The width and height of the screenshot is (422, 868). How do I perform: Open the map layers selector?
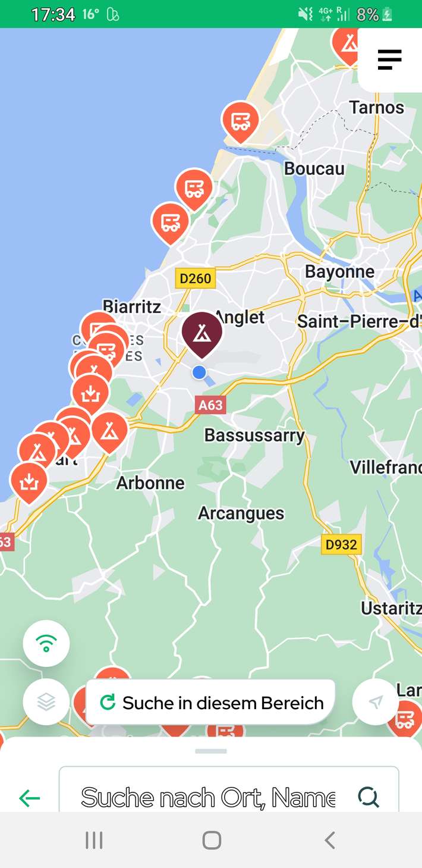click(46, 702)
